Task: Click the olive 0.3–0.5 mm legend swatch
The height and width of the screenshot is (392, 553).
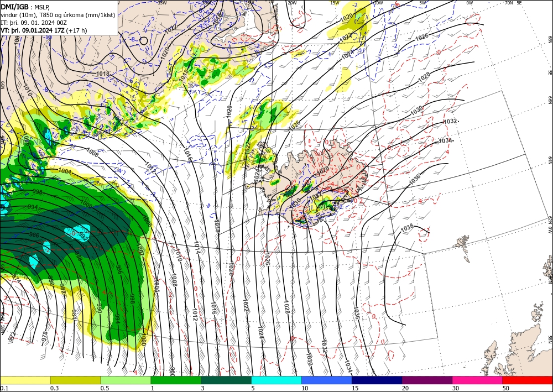Action: (75, 380)
